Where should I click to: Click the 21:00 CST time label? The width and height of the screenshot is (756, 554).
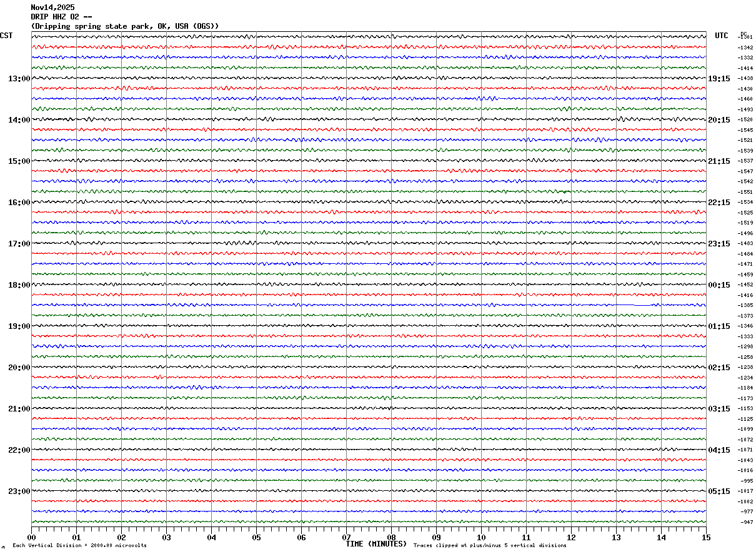coord(19,409)
